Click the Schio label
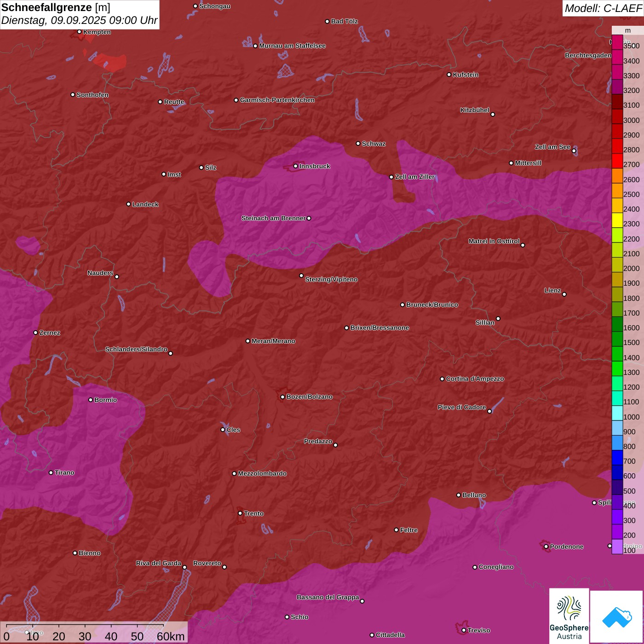This screenshot has height=644, width=644. click(299, 617)
